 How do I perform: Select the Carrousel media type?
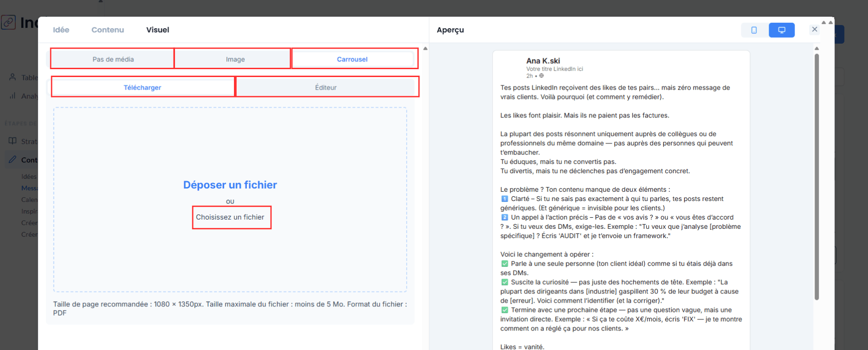352,59
